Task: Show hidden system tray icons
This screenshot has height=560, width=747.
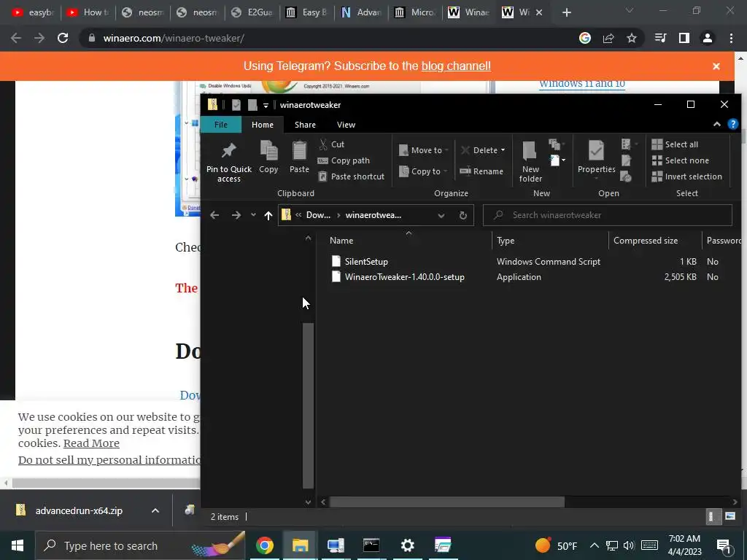Action: coord(594,545)
